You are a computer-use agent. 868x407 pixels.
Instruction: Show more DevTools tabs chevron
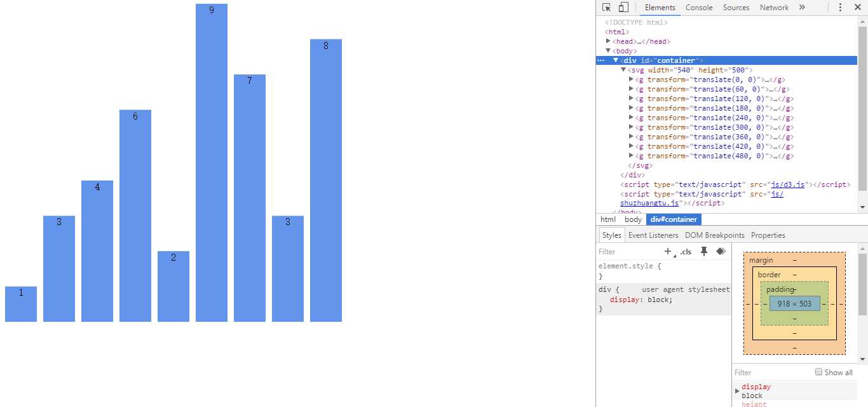(x=802, y=8)
